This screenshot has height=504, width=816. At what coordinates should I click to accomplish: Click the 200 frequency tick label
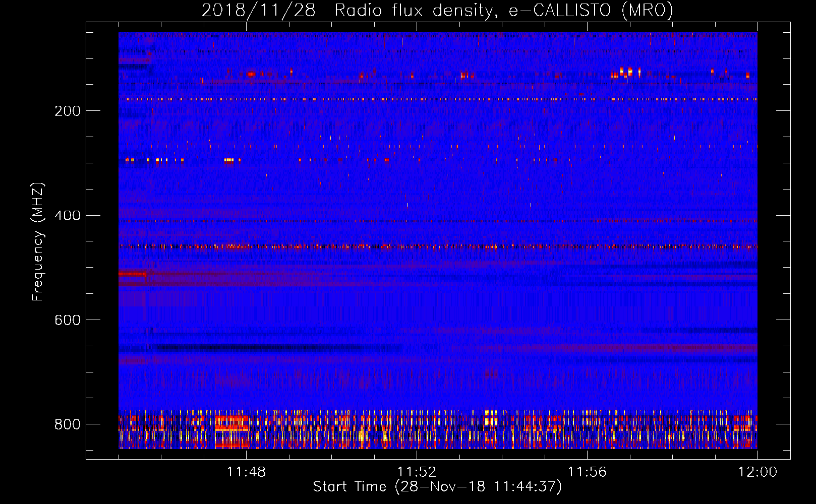pyautogui.click(x=68, y=111)
